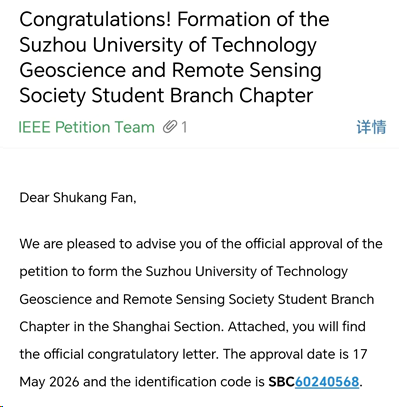Screen dimensions: 399x407
Task: Click the Dear Shukang Fan greeting
Action: (x=78, y=198)
